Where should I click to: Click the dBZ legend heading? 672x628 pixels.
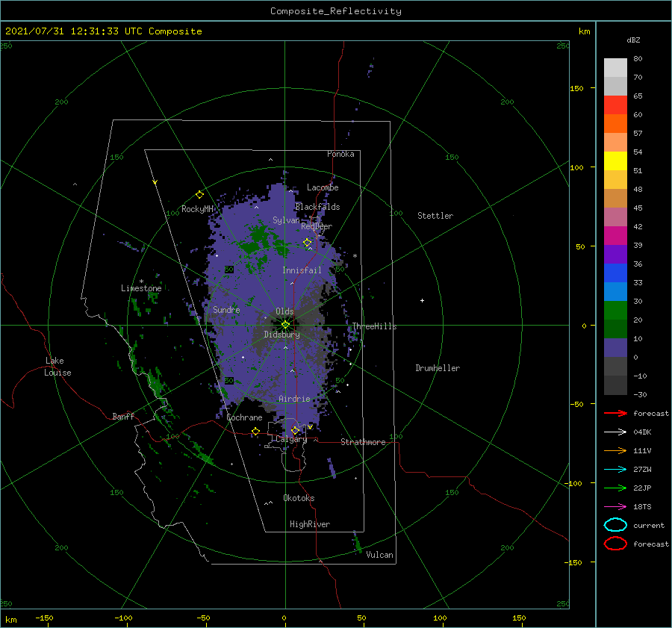pos(633,40)
